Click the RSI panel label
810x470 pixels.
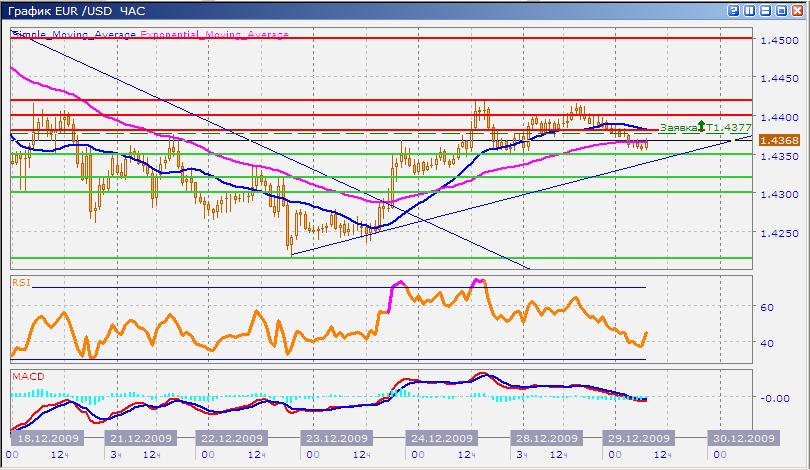point(20,283)
